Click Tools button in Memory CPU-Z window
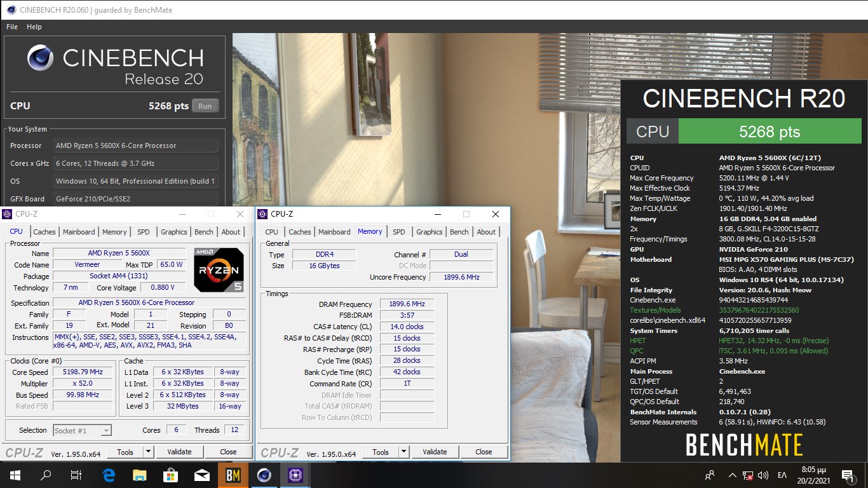The image size is (868, 488). click(x=381, y=452)
